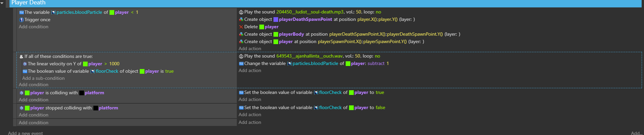
Task: Click the Play the sound soul-death icon
Action: click(x=241, y=12)
